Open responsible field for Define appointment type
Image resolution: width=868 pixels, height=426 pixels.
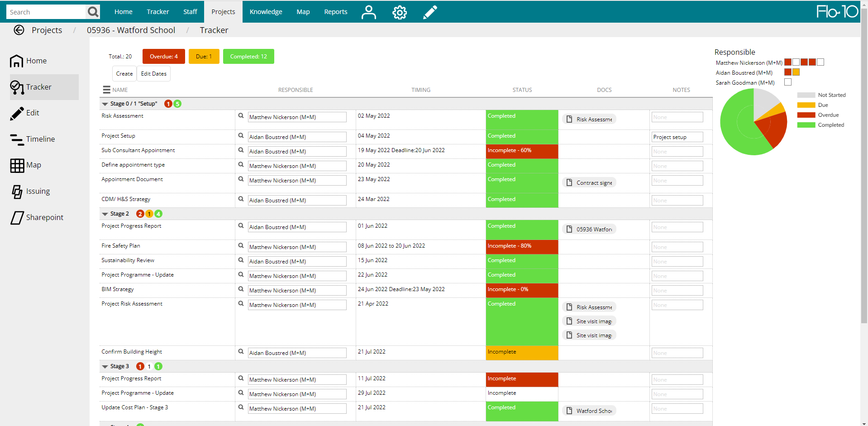pyautogui.click(x=297, y=166)
